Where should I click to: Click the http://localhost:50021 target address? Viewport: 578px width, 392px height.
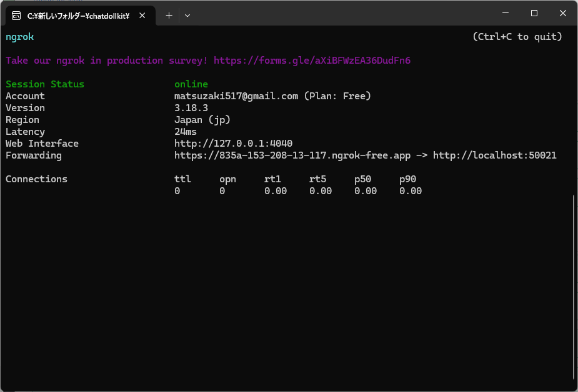click(x=494, y=155)
